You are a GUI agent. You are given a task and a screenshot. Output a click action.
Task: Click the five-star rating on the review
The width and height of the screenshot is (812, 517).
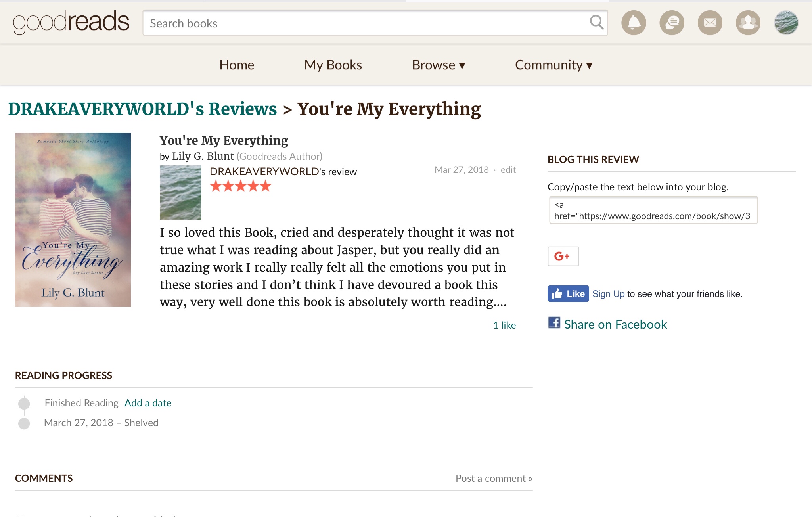tap(240, 186)
